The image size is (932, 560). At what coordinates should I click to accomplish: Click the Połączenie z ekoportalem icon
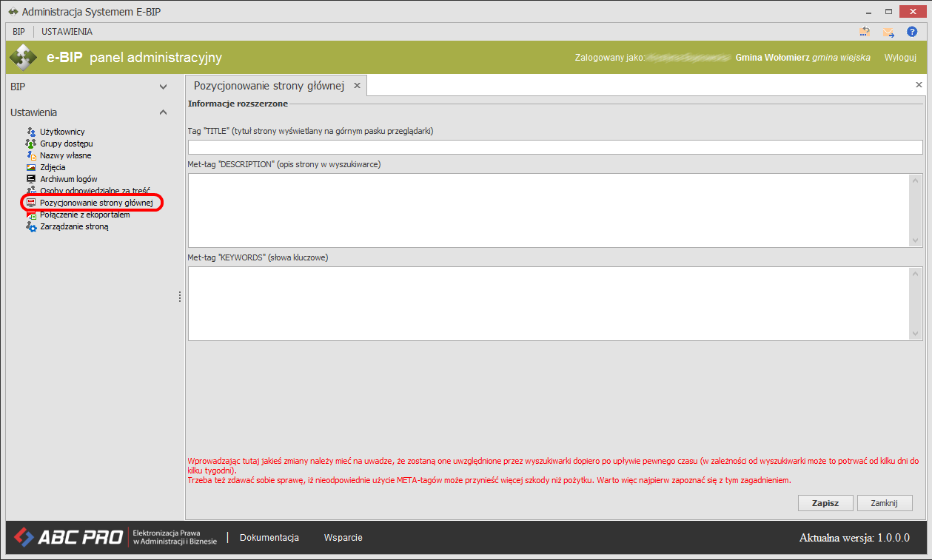(x=31, y=215)
